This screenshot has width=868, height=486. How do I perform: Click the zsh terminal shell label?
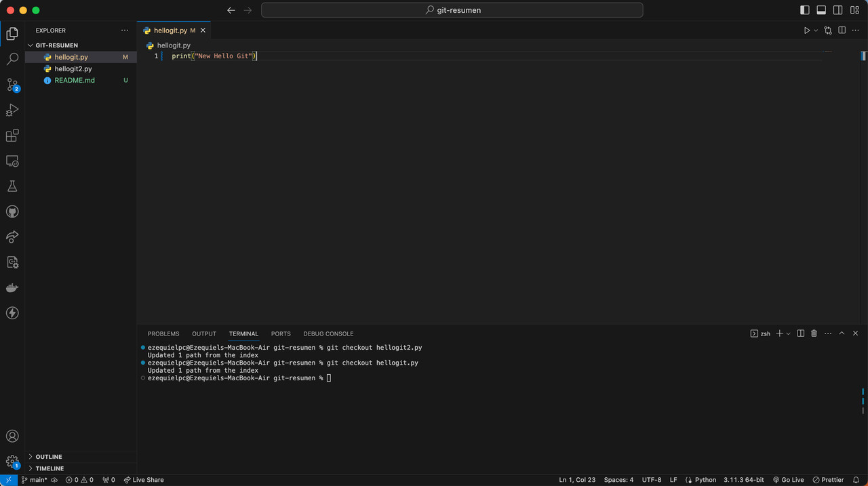[x=761, y=333]
